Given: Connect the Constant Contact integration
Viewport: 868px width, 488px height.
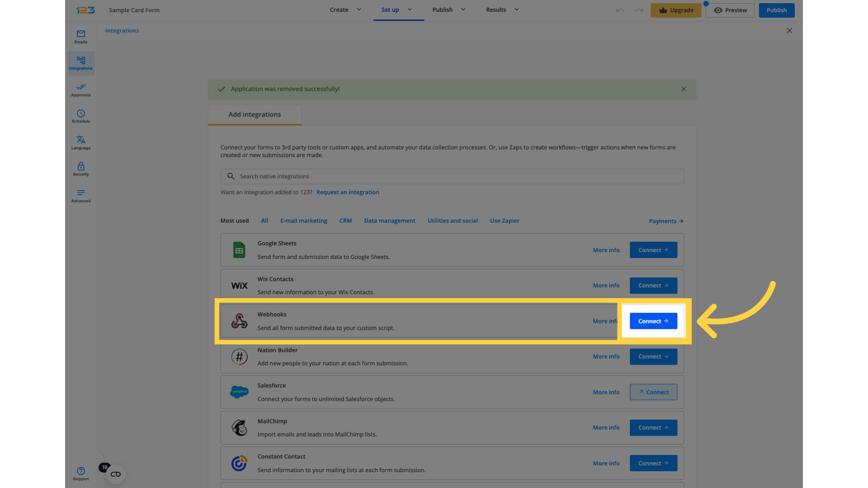Looking at the screenshot, I should (x=653, y=463).
